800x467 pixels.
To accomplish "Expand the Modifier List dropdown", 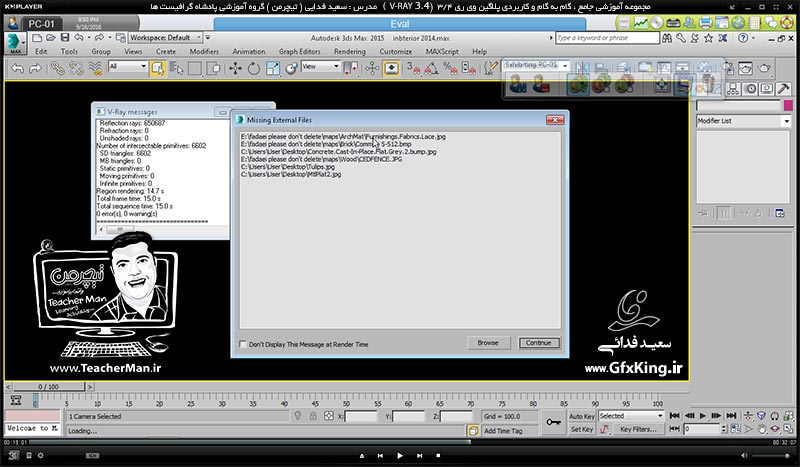I will tap(744, 121).
